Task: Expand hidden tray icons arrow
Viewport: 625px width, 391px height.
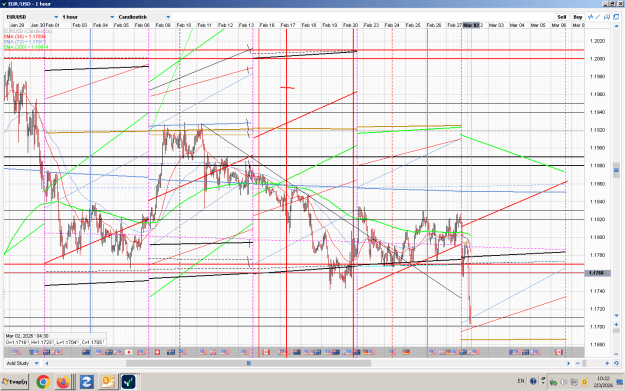Action: (542, 381)
